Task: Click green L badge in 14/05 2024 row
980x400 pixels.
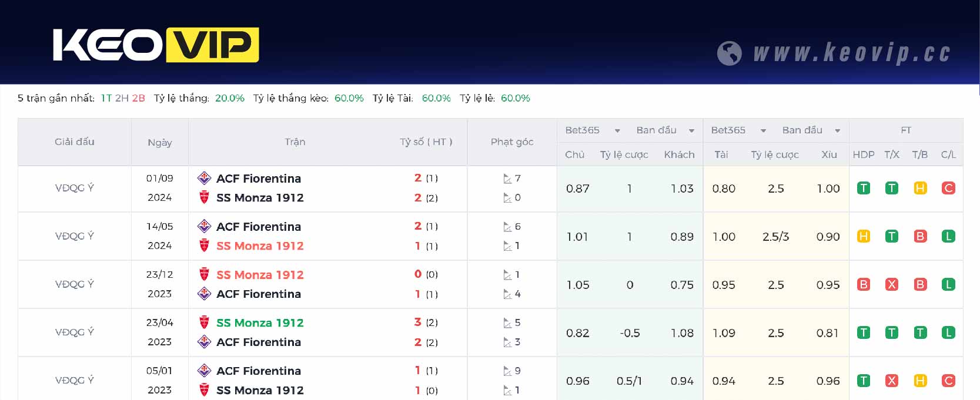Action: pyautogui.click(x=948, y=237)
